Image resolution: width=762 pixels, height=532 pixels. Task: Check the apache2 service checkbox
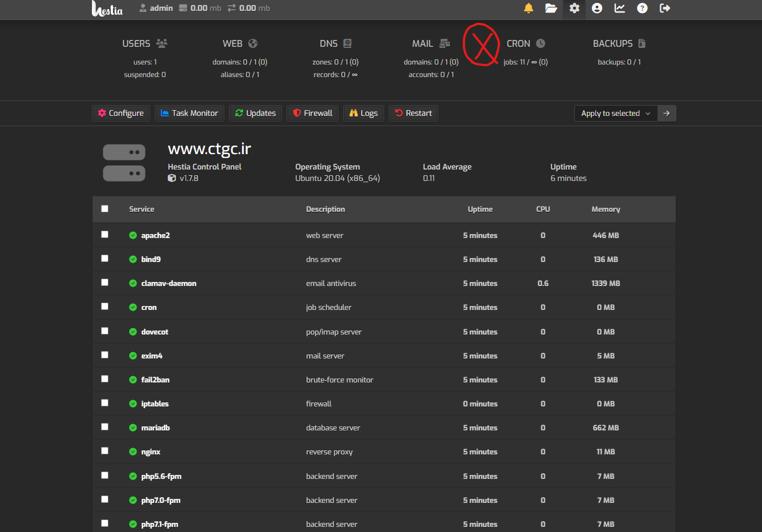coord(104,235)
